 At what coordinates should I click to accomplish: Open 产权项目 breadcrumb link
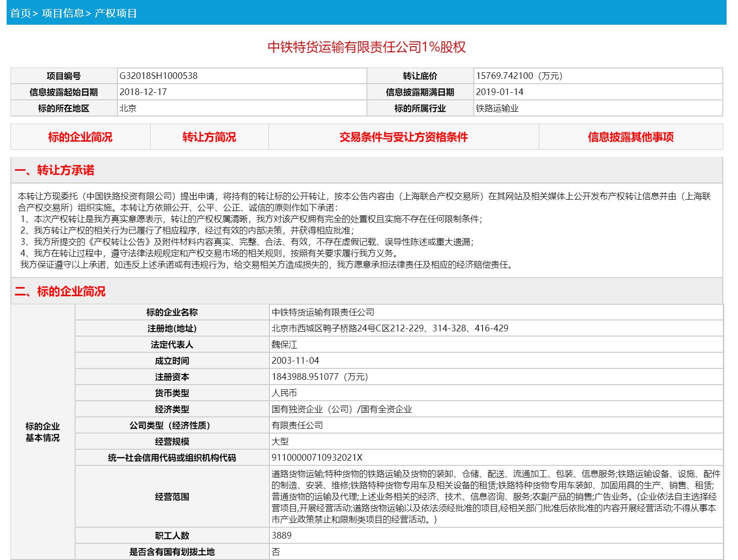click(x=116, y=13)
